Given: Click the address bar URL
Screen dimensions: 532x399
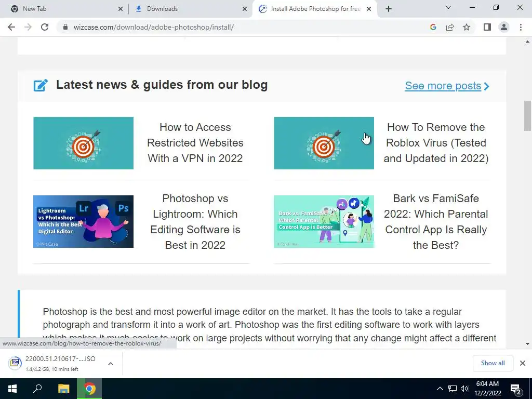Looking at the screenshot, I should 153,27.
